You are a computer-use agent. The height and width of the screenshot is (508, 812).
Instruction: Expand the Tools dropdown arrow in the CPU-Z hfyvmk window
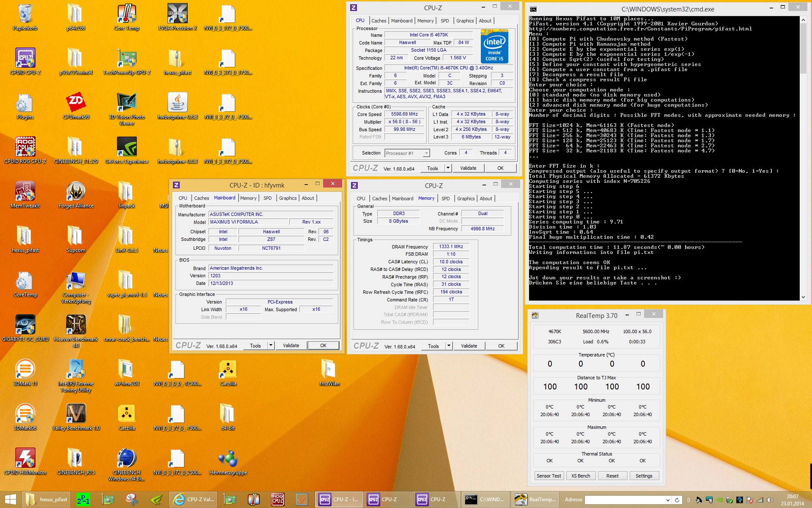tap(271, 345)
